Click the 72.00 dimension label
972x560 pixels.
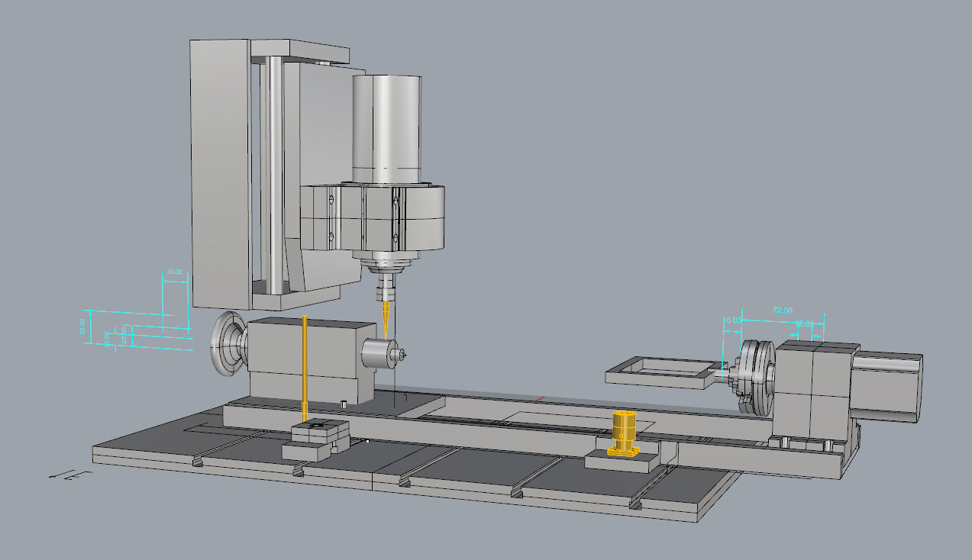(783, 310)
